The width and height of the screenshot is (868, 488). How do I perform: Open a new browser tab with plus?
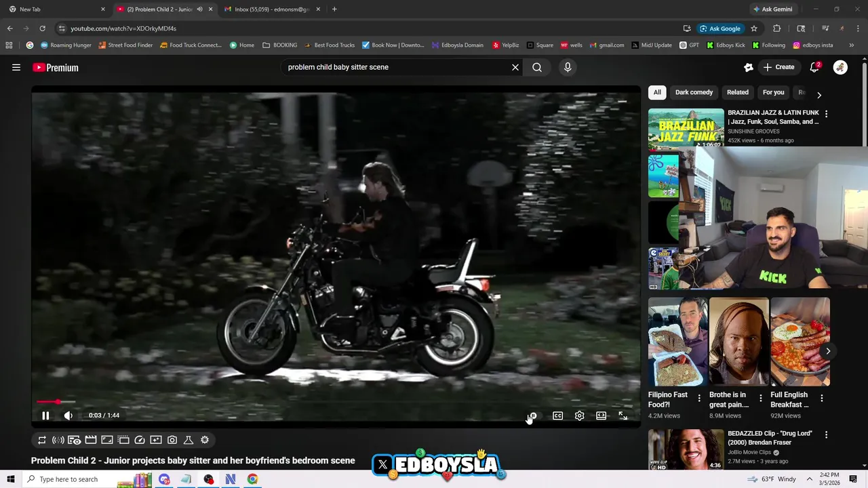click(334, 9)
